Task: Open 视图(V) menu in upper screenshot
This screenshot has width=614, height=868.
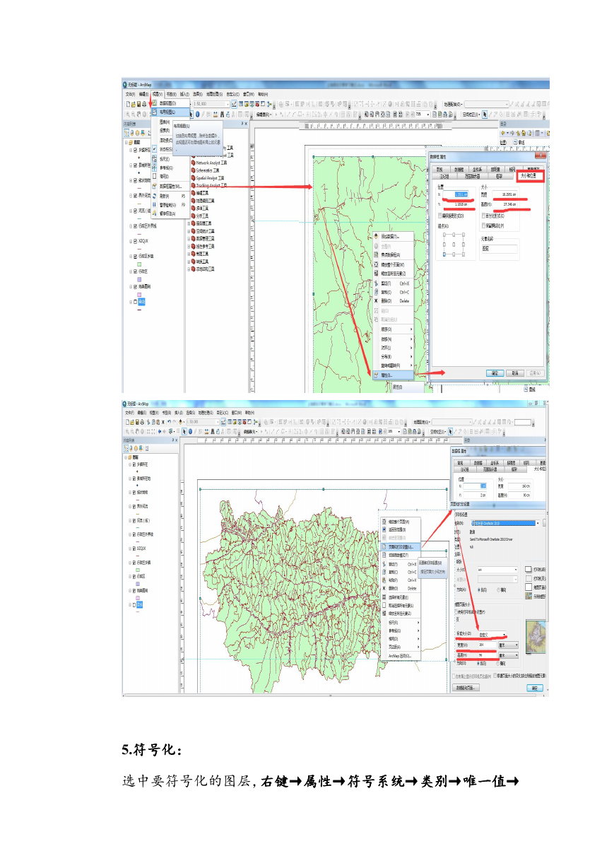Action: [158, 94]
